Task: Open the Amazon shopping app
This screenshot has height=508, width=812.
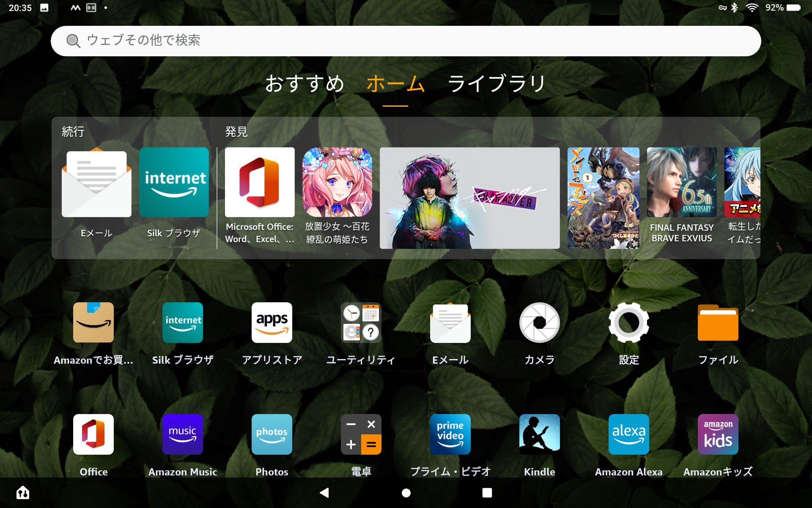Action: coord(93,323)
